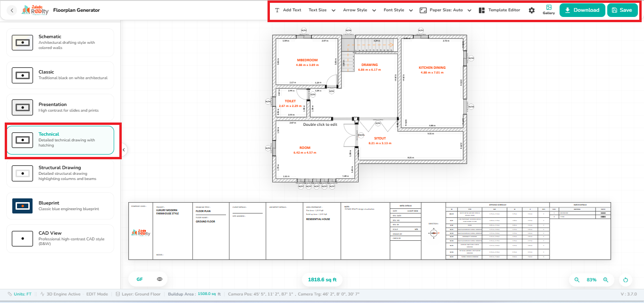The width and height of the screenshot is (644, 303).
Task: Click the Units: FT status item
Action: 20,294
